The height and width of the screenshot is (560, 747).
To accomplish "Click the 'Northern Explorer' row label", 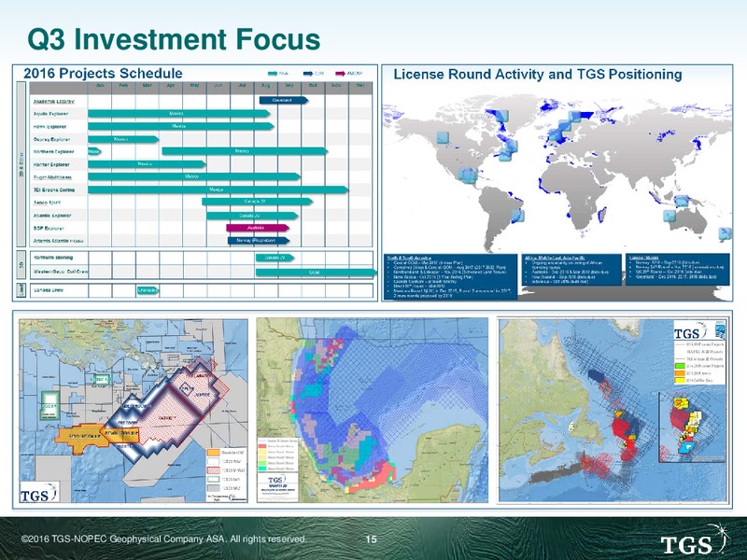I will tap(54, 152).
